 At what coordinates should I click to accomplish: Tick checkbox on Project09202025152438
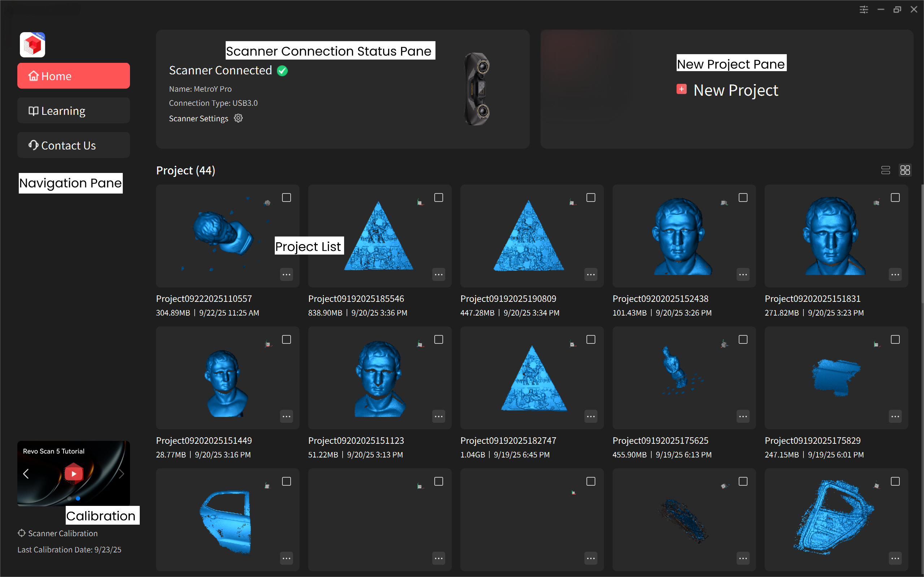[x=743, y=198]
